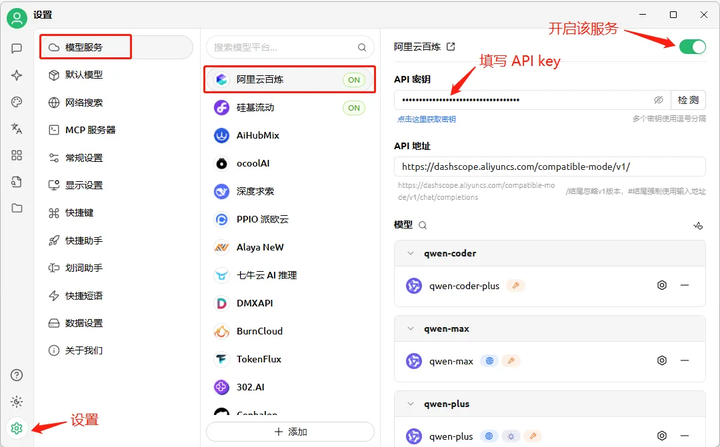
Task: Select 硅基流动 provider
Action: (x=290, y=108)
